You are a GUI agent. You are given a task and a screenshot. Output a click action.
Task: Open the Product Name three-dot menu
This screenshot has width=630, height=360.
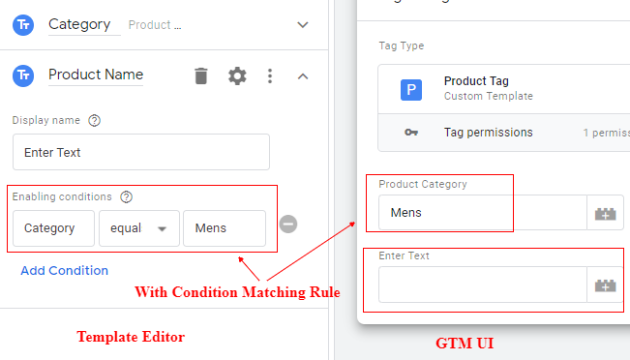click(270, 76)
